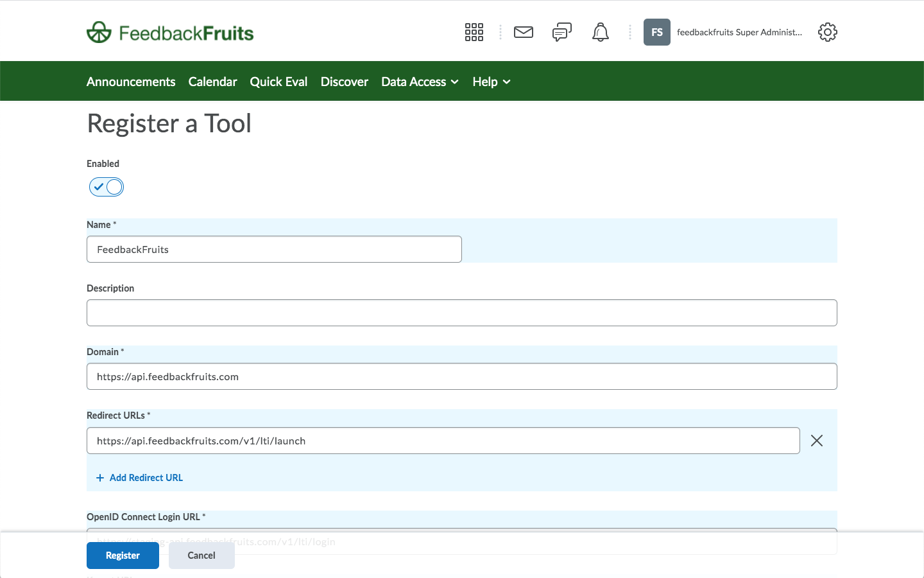The height and width of the screenshot is (578, 924).
Task: Open the admin tools gear icon
Action: pyautogui.click(x=828, y=32)
